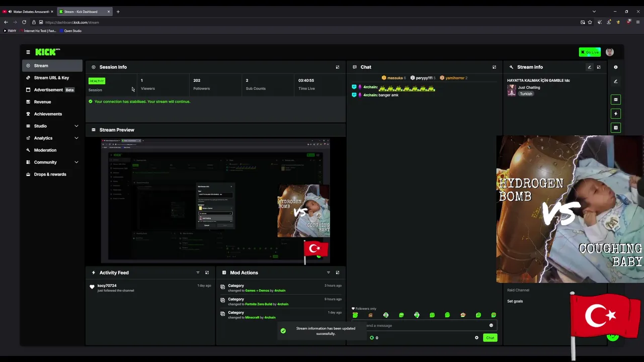Click the Turkish language tag
644x362 pixels.
526,94
